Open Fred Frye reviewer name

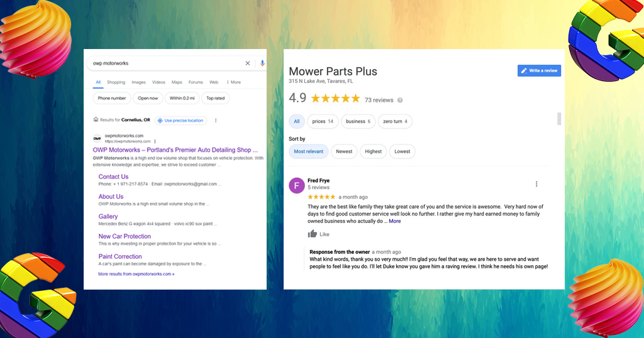pos(318,180)
